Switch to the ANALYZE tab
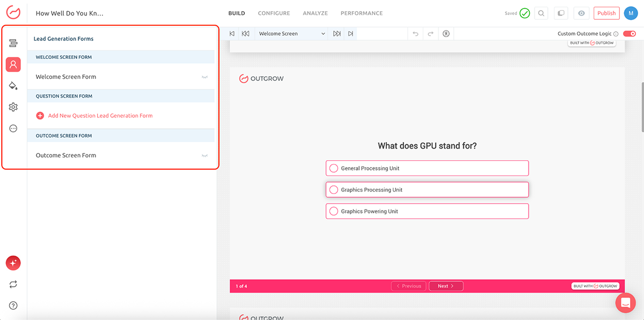Screen dimensions: 644x320 coord(315,13)
